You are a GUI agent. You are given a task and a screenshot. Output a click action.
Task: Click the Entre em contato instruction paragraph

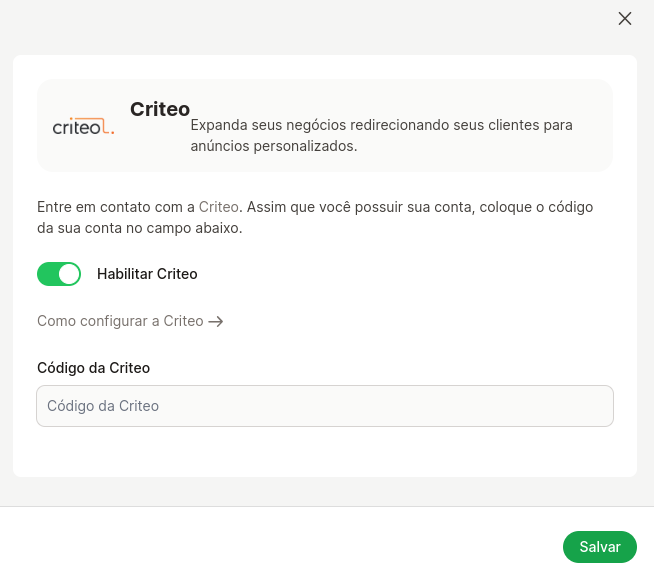pos(315,217)
